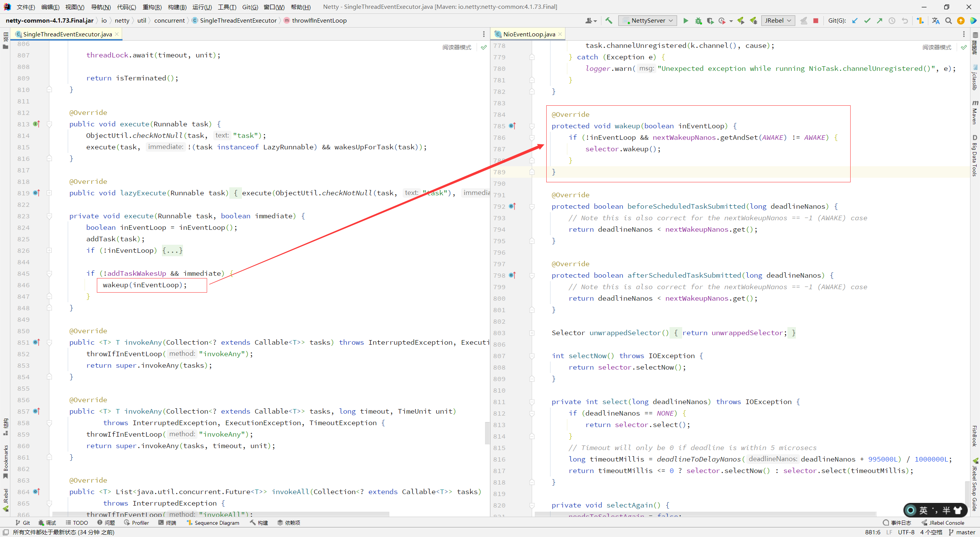Viewport: 980px width, 537px height.
Task: Show Git history clock icon
Action: 892,21
